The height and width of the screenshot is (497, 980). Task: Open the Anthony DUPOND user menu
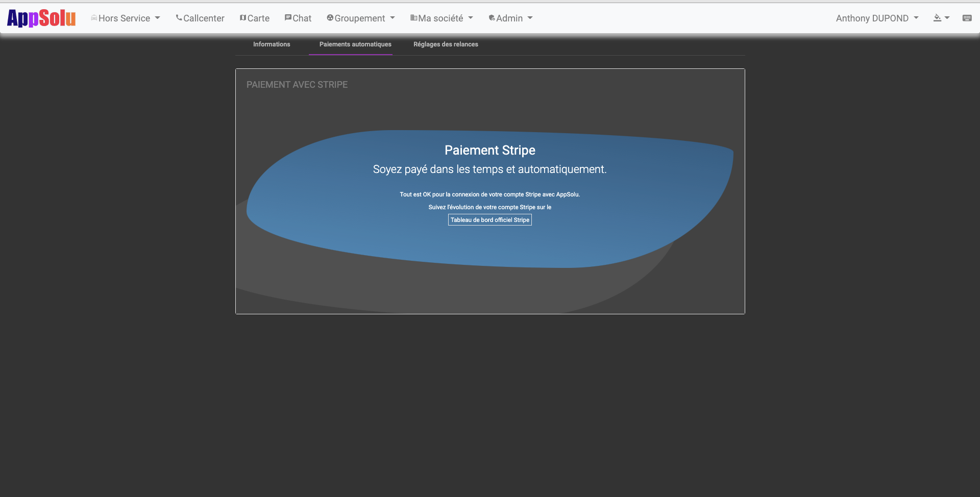pyautogui.click(x=877, y=18)
